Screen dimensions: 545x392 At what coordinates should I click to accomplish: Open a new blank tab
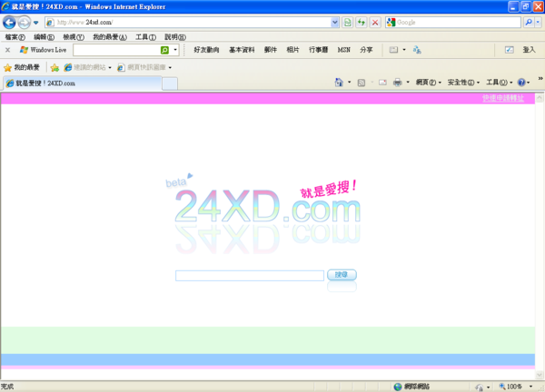(x=170, y=83)
